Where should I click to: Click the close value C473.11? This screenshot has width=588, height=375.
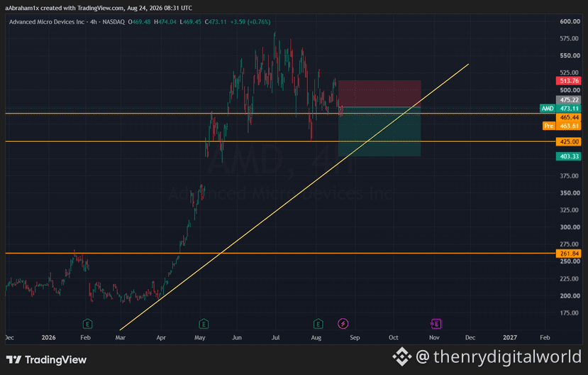[216, 22]
